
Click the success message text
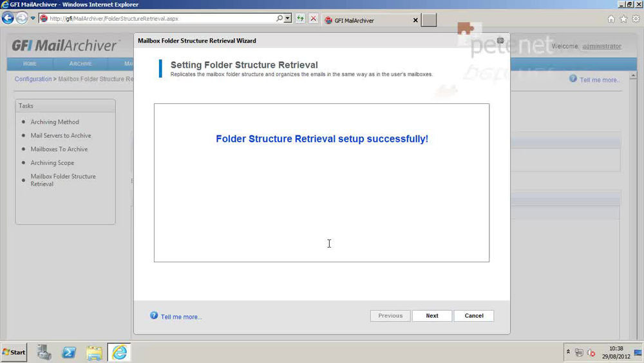(322, 139)
